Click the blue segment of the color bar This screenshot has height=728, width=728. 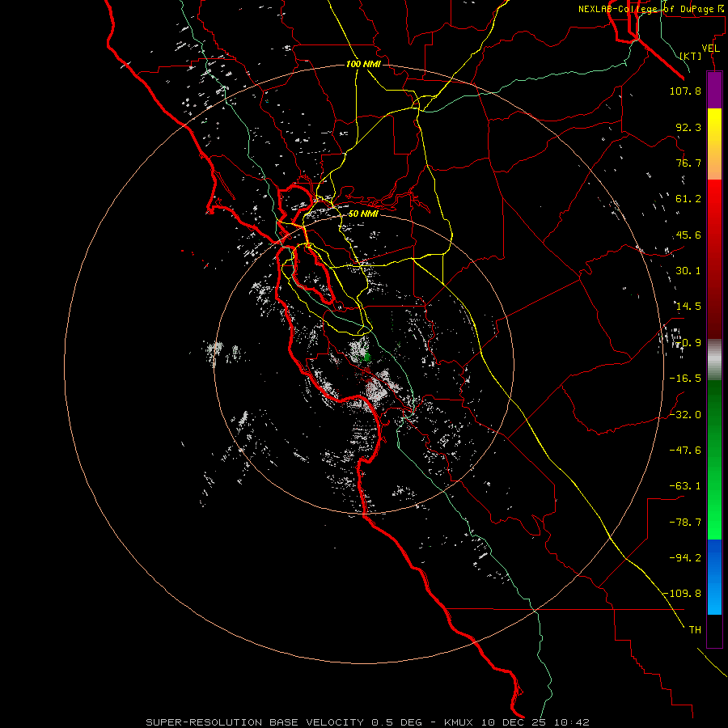click(x=714, y=577)
